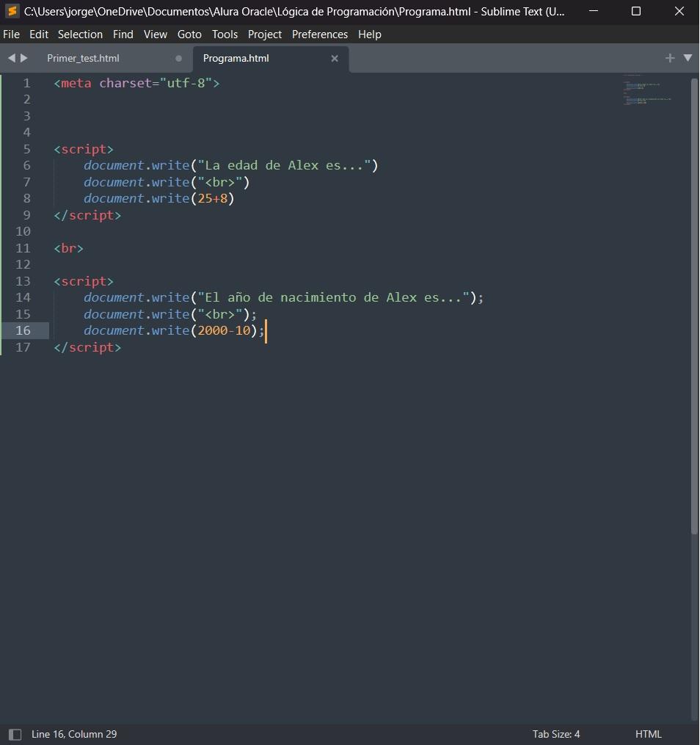
Task: Click line number 11 in the gutter
Action: tap(23, 248)
